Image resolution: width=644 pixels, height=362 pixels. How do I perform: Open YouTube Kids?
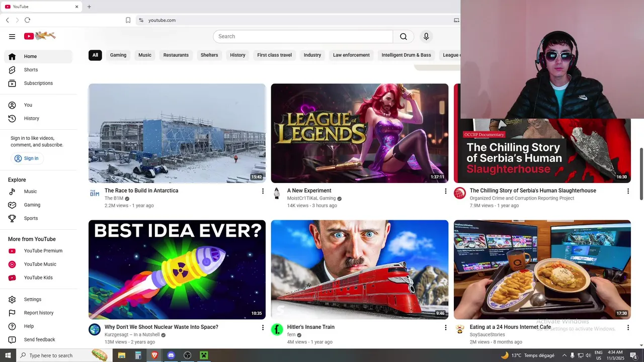38,278
